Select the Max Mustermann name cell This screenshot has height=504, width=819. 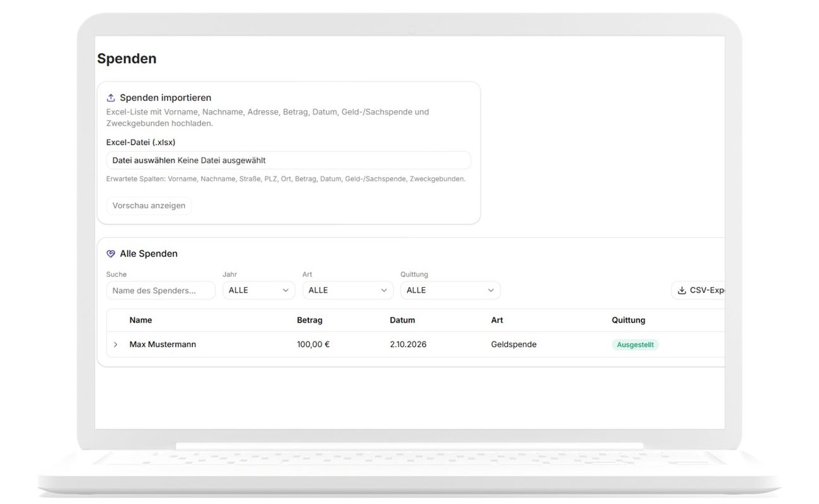(x=163, y=345)
